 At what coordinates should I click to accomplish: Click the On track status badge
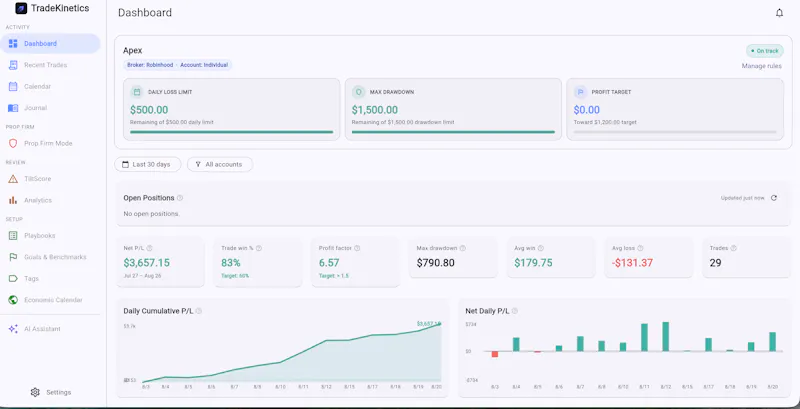pos(765,51)
